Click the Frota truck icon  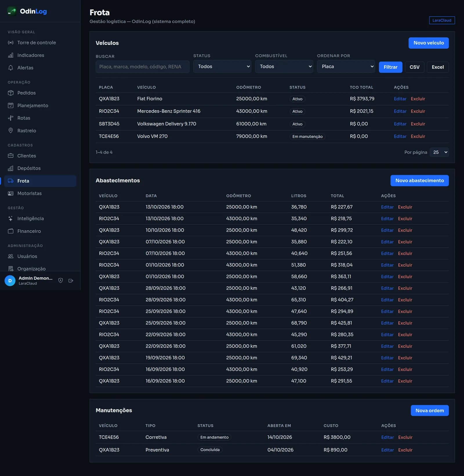coord(11,181)
